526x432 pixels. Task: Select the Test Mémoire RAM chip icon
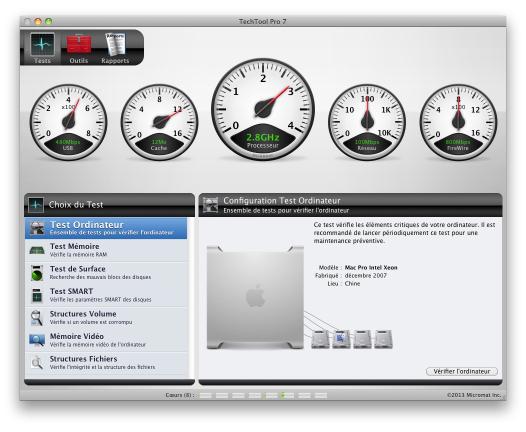(37, 250)
